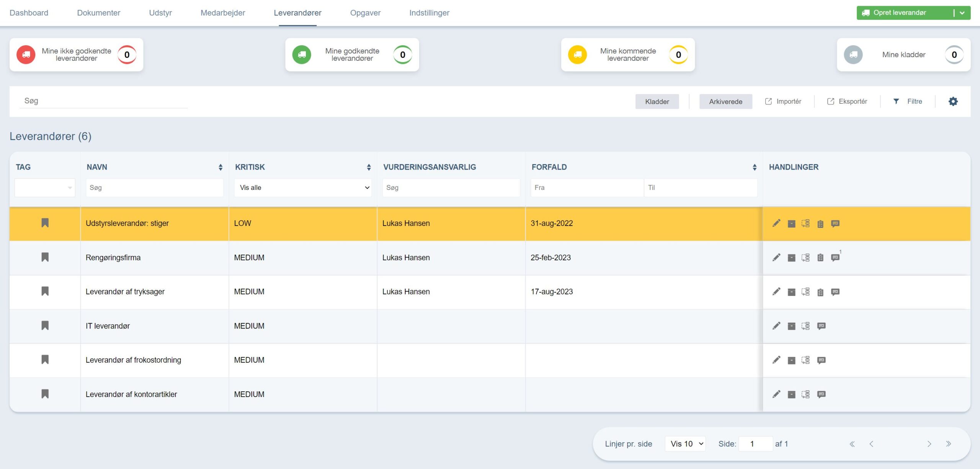The height and width of the screenshot is (469, 980).
Task: Open checklist clipboard for Rengøringsfirma
Action: point(820,258)
